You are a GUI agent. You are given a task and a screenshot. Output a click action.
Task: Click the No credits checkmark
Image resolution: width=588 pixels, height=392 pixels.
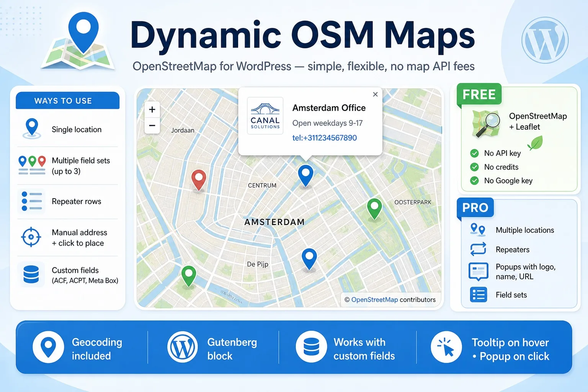coord(474,167)
